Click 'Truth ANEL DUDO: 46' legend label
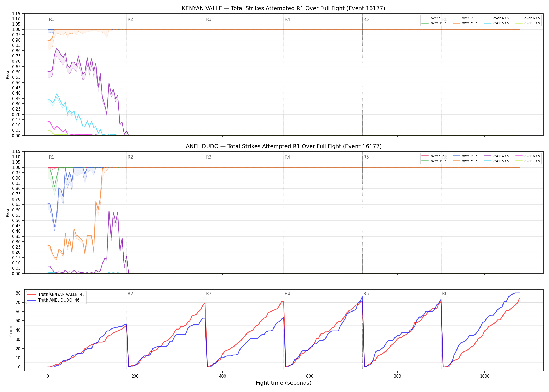 point(59,300)
